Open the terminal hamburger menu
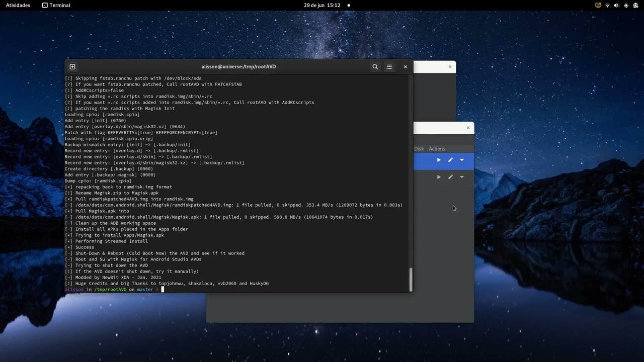644x362 pixels. click(x=389, y=66)
